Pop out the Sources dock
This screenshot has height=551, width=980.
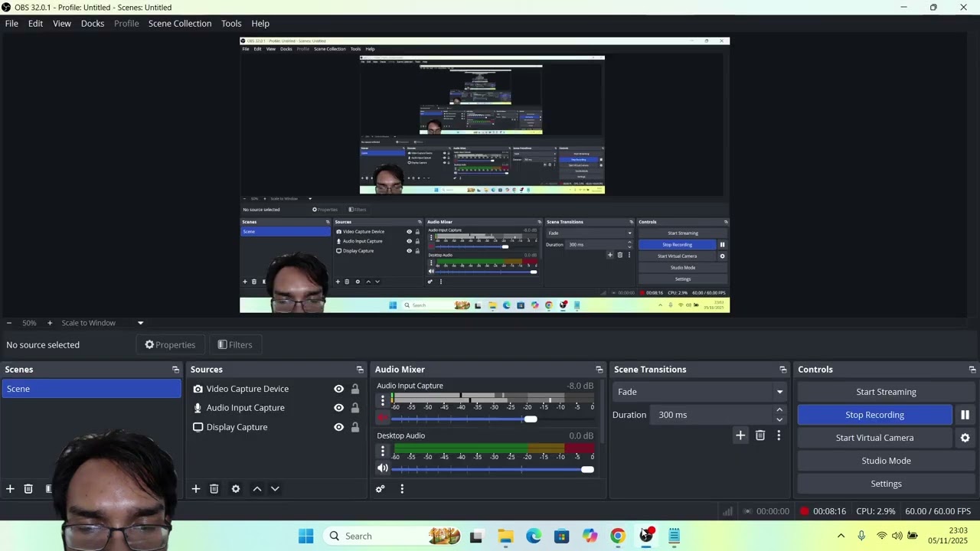tap(360, 370)
